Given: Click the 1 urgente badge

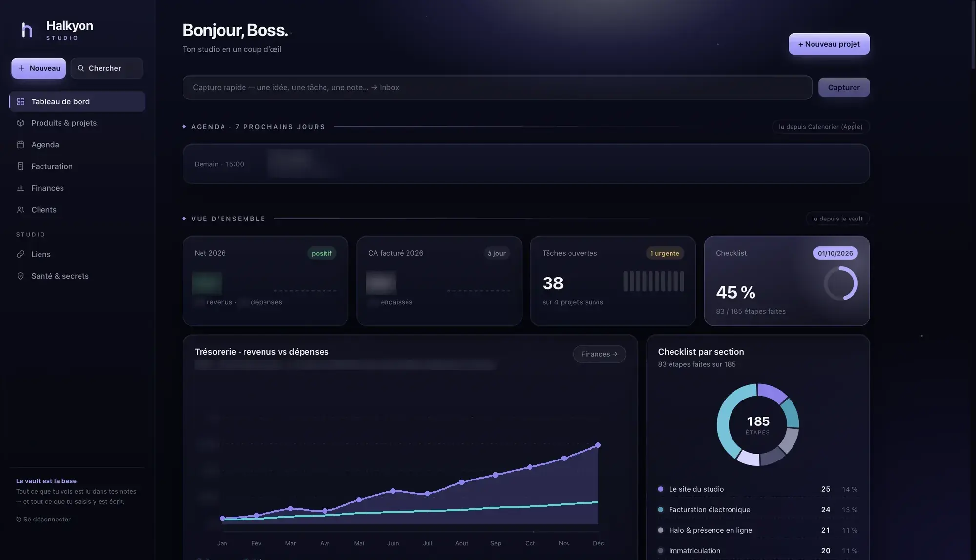Looking at the screenshot, I should [665, 253].
